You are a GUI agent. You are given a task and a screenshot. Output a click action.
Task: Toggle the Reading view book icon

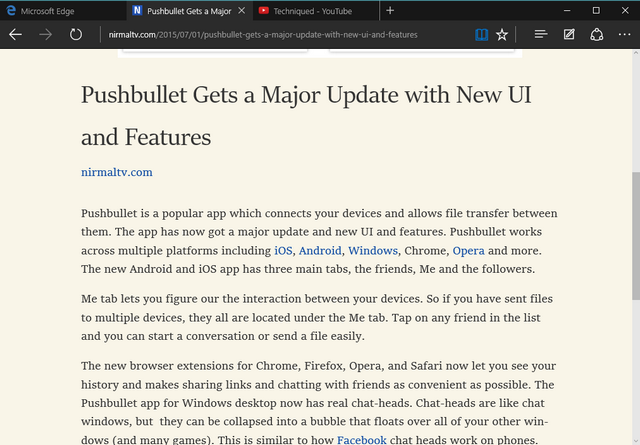[482, 35]
